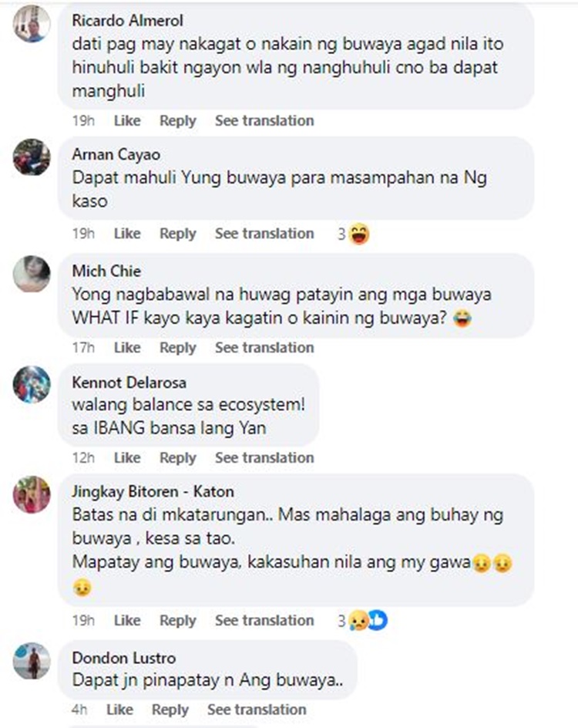The height and width of the screenshot is (728, 578).
Task: Open Arnan Cayao's avatar
Action: pyautogui.click(x=32, y=157)
